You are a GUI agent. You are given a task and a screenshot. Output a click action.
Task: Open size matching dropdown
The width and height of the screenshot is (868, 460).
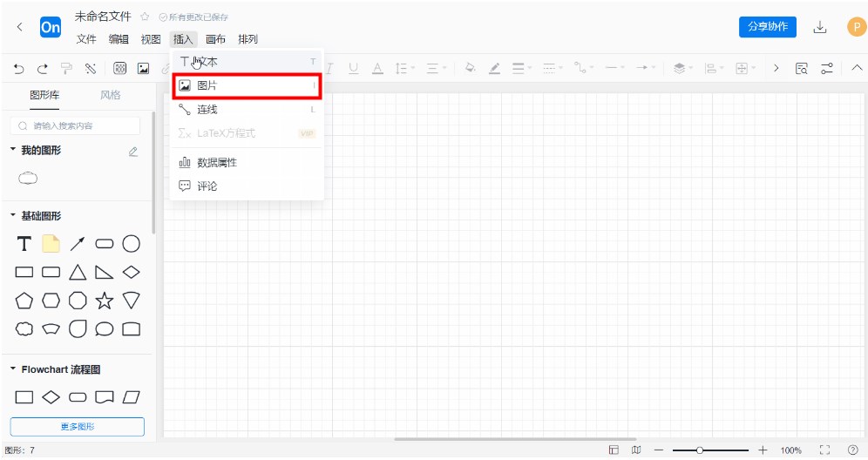click(745, 68)
